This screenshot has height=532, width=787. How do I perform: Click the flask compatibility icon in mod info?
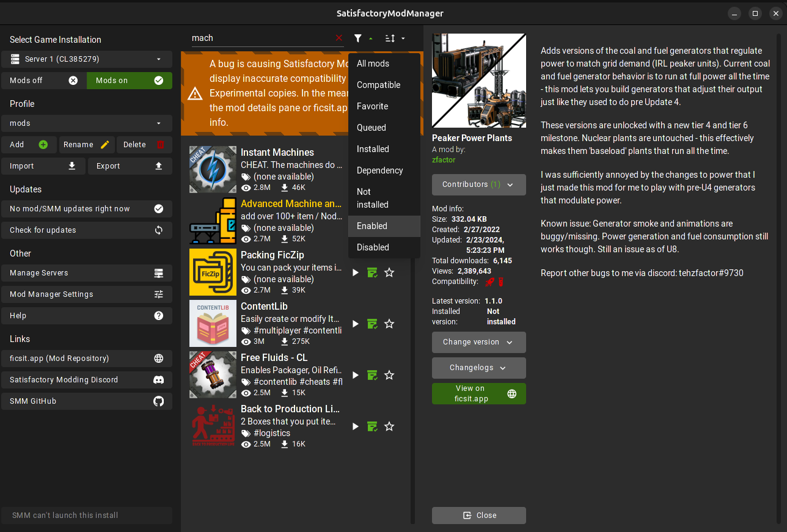500,282
